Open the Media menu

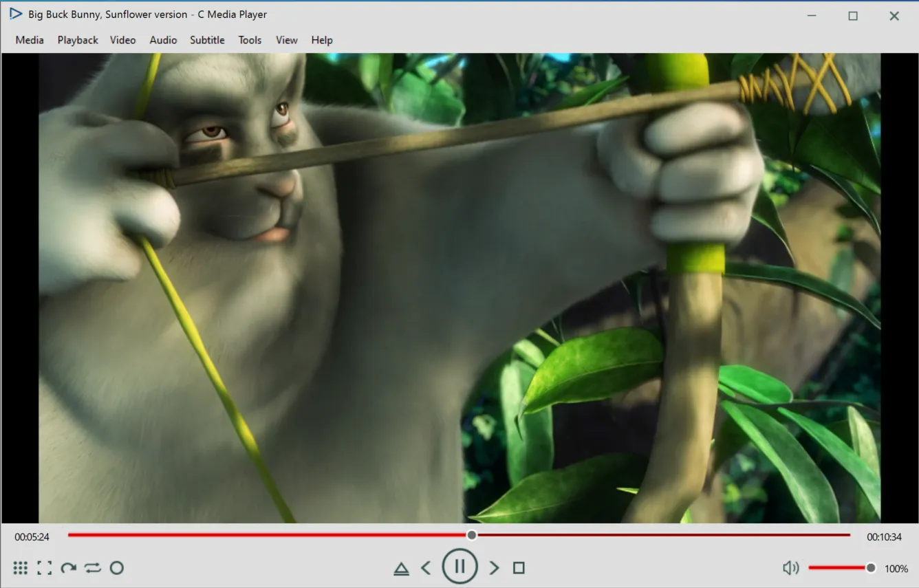tap(30, 40)
